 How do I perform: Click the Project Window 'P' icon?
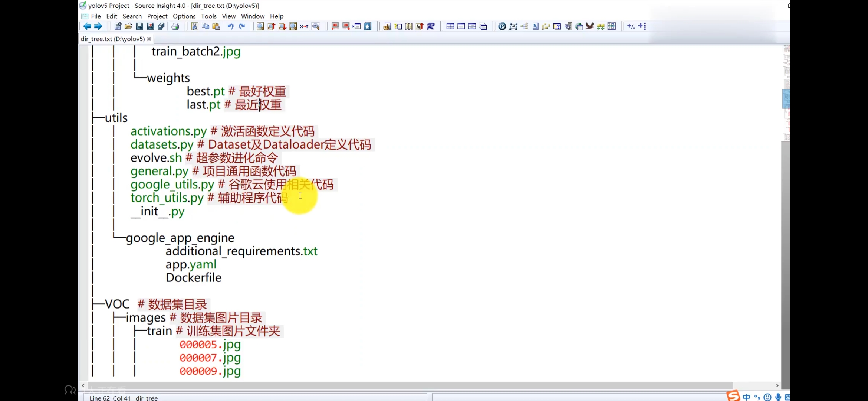click(x=502, y=26)
